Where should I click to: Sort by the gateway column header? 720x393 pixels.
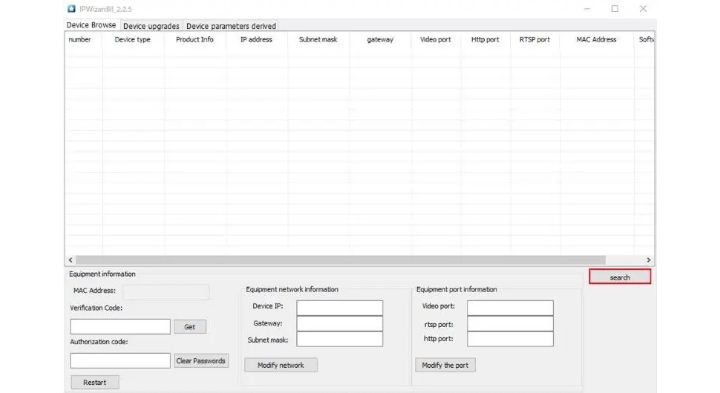[x=380, y=40]
